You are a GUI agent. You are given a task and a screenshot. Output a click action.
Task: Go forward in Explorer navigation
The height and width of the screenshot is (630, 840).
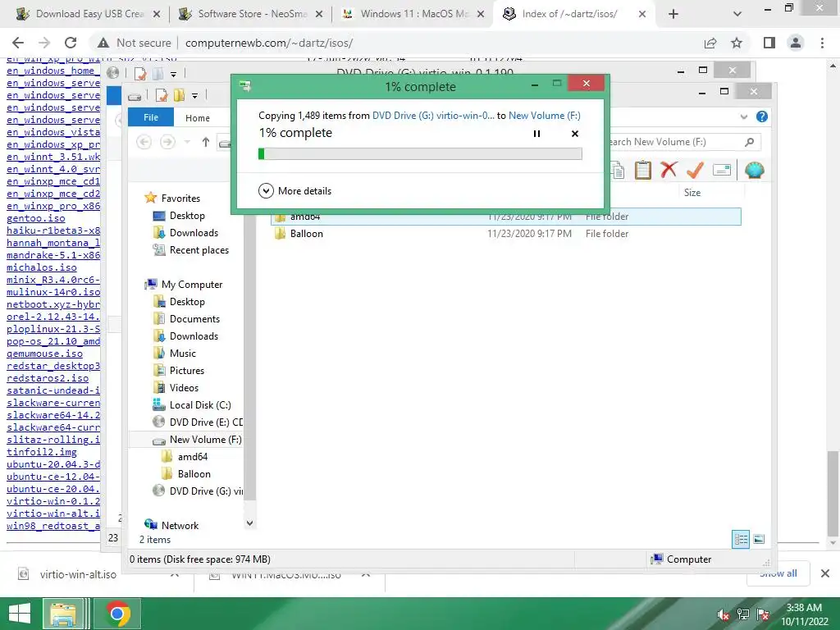point(167,142)
